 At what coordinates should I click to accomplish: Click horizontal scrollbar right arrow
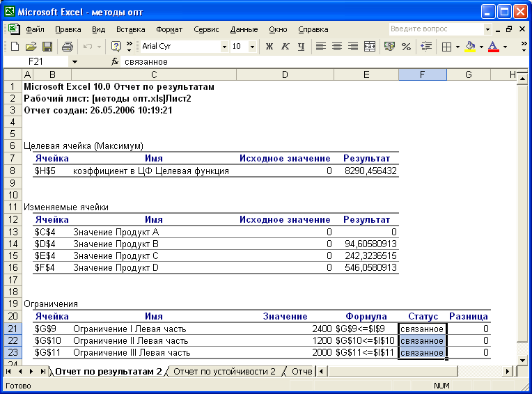click(508, 372)
